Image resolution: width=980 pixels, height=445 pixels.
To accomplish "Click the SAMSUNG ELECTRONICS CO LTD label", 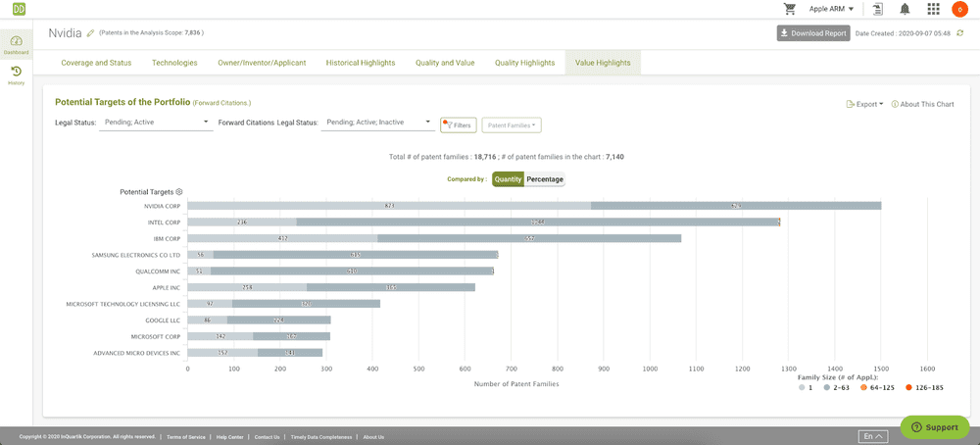I will (x=135, y=255).
